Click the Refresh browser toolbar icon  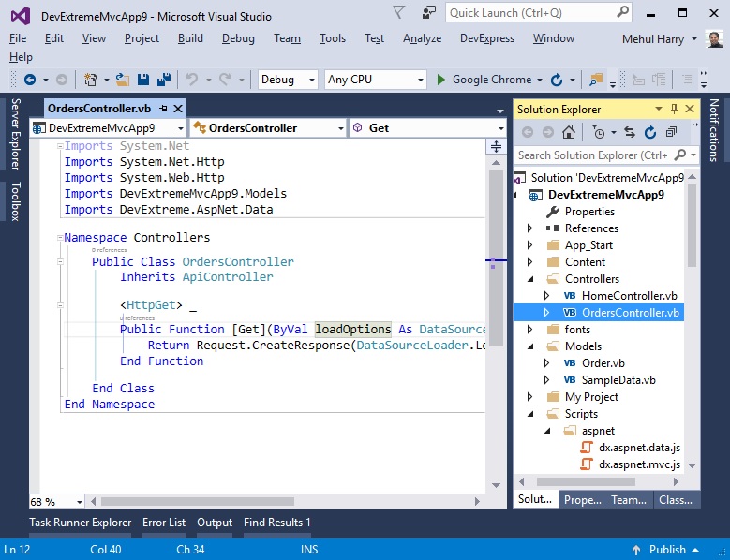pyautogui.click(x=557, y=80)
